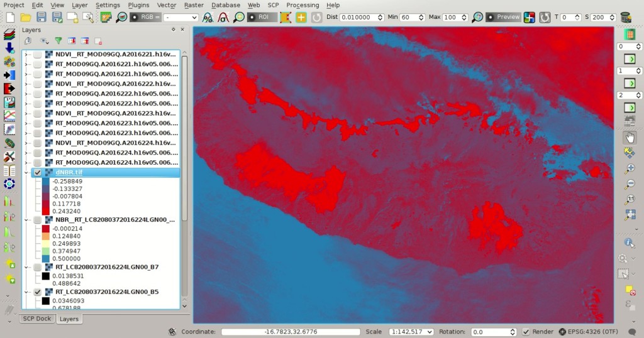This screenshot has height=338, width=644.
Task: Check the RT_LC82080372016224LGN00_B7 layer checkbox
Action: [x=37, y=267]
